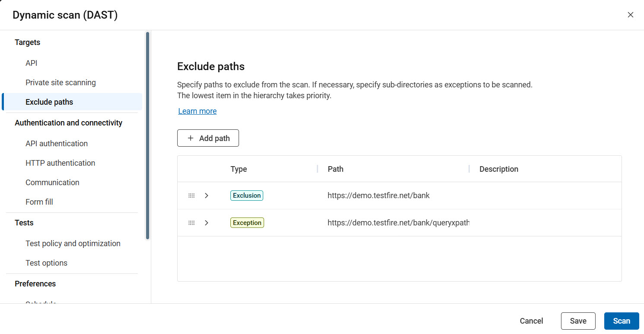Go to API authentication settings
This screenshot has height=334, width=644.
pyautogui.click(x=57, y=144)
